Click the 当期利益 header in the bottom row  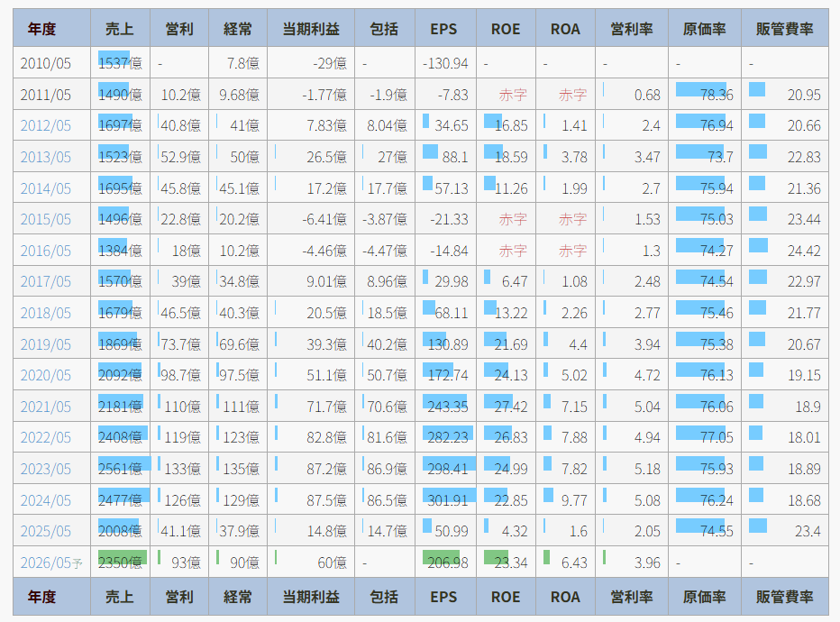[x=311, y=597]
